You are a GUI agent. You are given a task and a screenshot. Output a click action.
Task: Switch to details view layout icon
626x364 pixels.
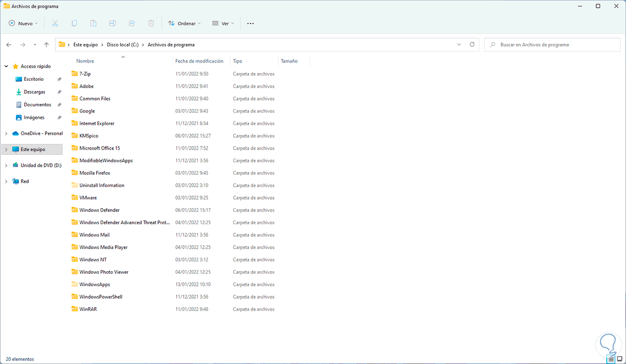pos(610,359)
